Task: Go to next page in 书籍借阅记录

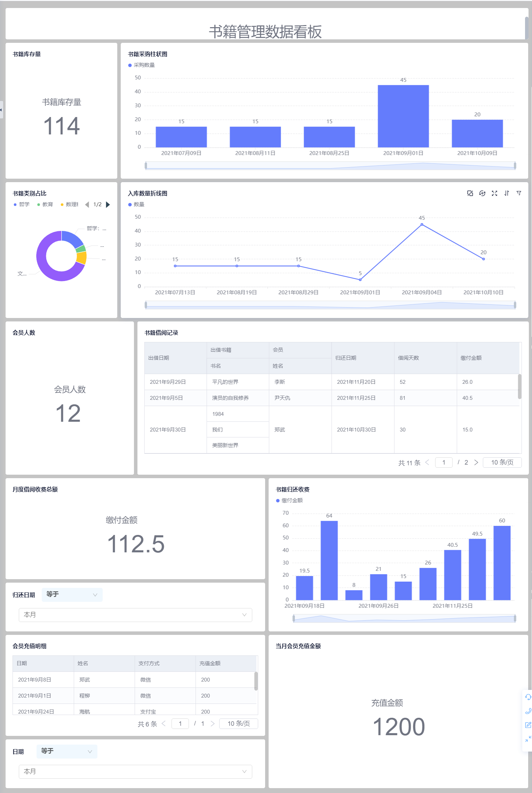Action: (476, 462)
